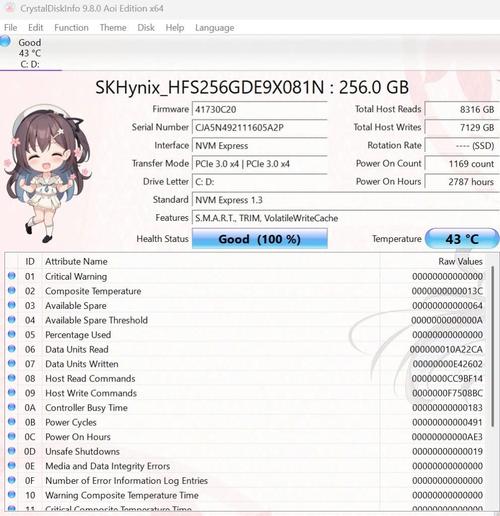Click the blue icon beside Power Cycles
Screen dimensions: 500x516
click(x=12, y=422)
